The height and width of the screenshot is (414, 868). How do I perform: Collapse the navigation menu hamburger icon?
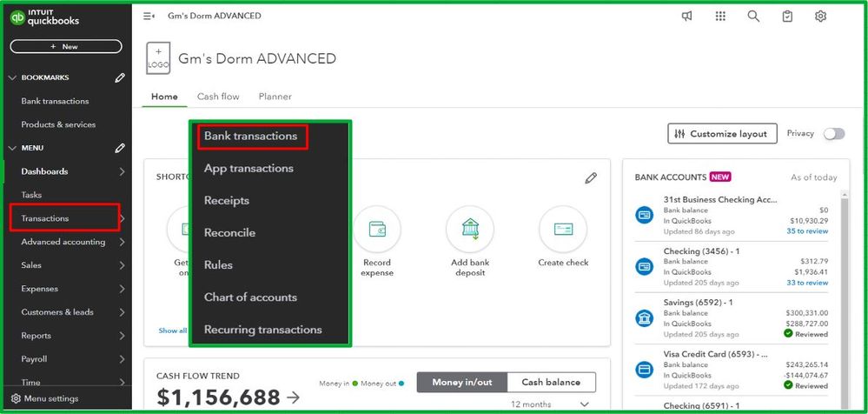[x=149, y=16]
